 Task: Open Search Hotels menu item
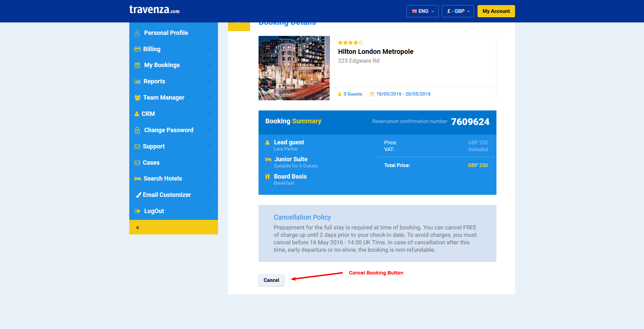[174, 179]
